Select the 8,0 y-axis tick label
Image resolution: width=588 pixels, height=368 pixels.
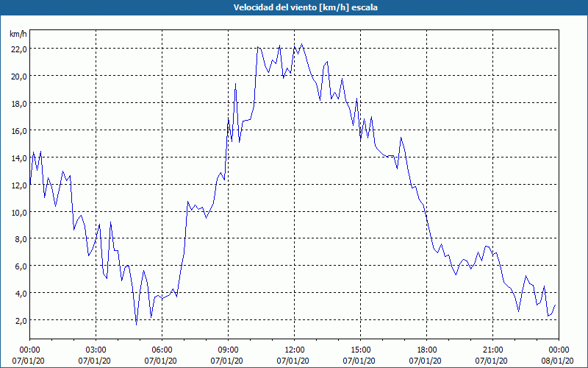tap(21, 238)
